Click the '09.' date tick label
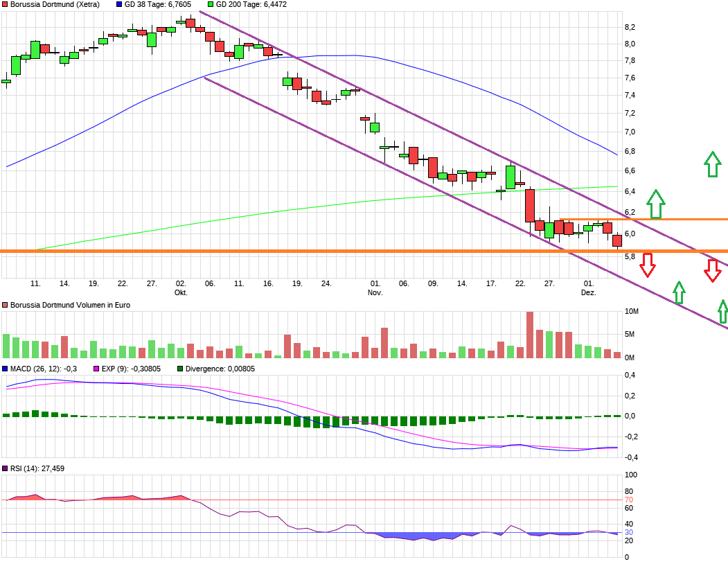The image size is (728, 564). pos(433,283)
